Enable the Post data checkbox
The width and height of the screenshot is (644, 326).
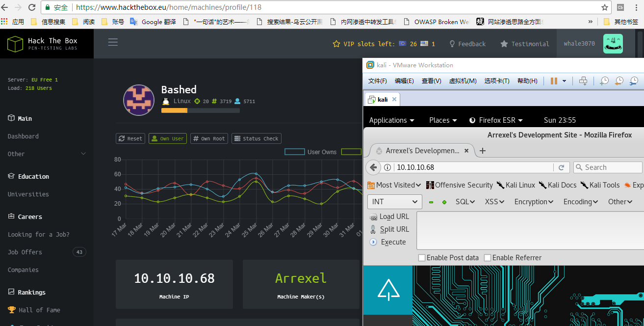pos(421,258)
